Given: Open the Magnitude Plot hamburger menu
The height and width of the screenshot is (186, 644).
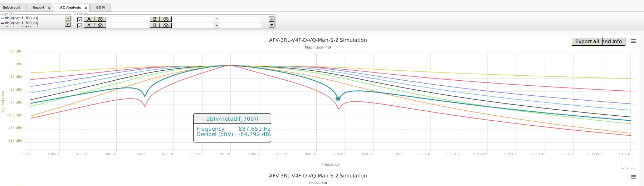Looking at the screenshot, I should (633, 41).
